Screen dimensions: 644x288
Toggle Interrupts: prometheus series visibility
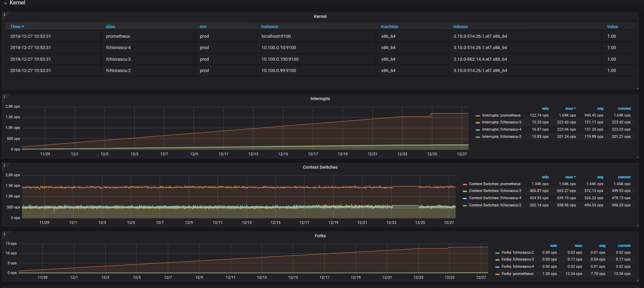(x=501, y=115)
